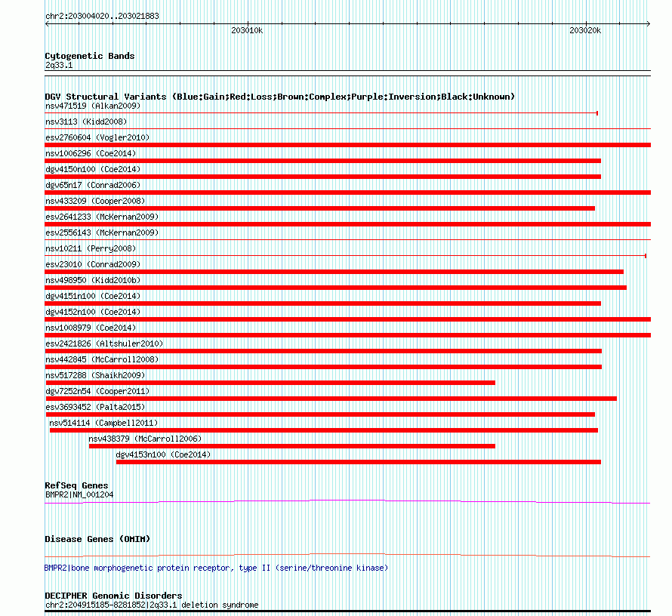Select the nsv514114 (Campbell2011) label
Screen dimensions: 672x616
[x=103, y=423]
